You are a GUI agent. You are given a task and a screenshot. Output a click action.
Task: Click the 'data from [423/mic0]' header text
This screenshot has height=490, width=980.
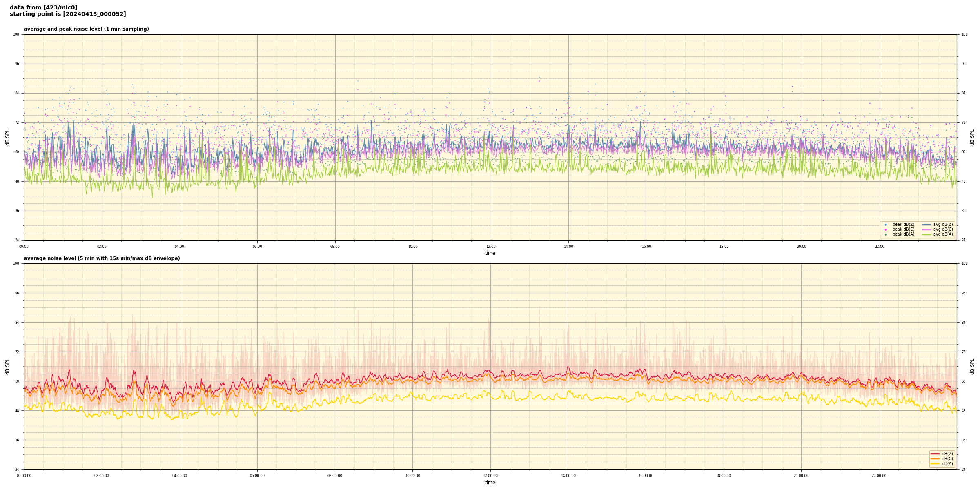click(x=43, y=7)
